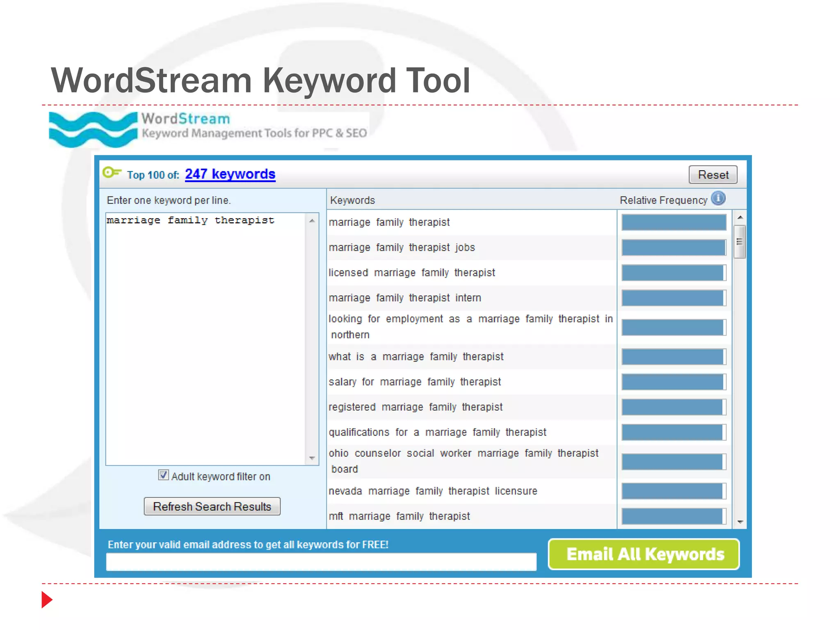Click the Keywords column header
840x630 pixels.
point(352,200)
